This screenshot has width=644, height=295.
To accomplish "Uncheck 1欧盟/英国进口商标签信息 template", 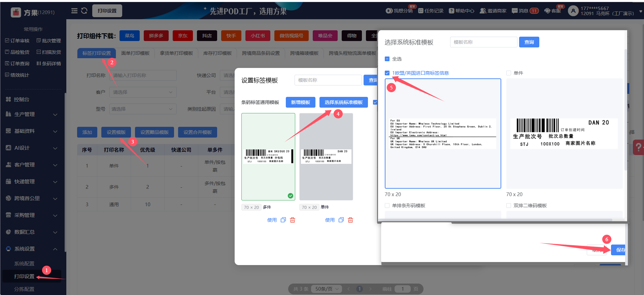I will tap(387, 73).
